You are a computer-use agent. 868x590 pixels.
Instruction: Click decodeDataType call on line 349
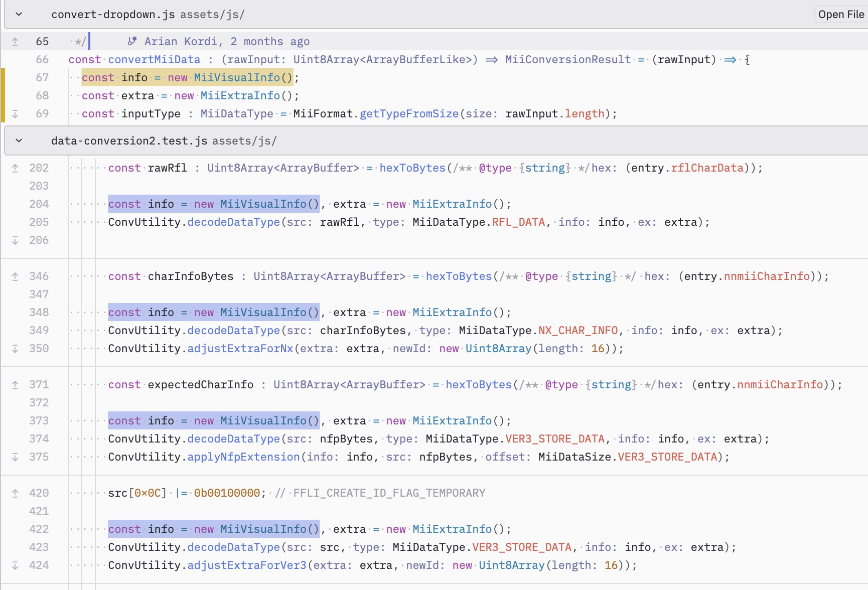tap(234, 330)
